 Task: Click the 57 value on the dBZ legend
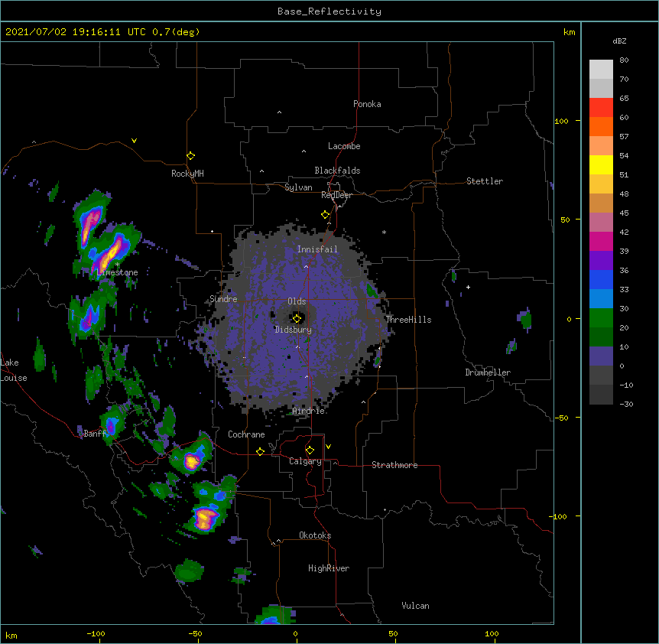[x=624, y=137]
